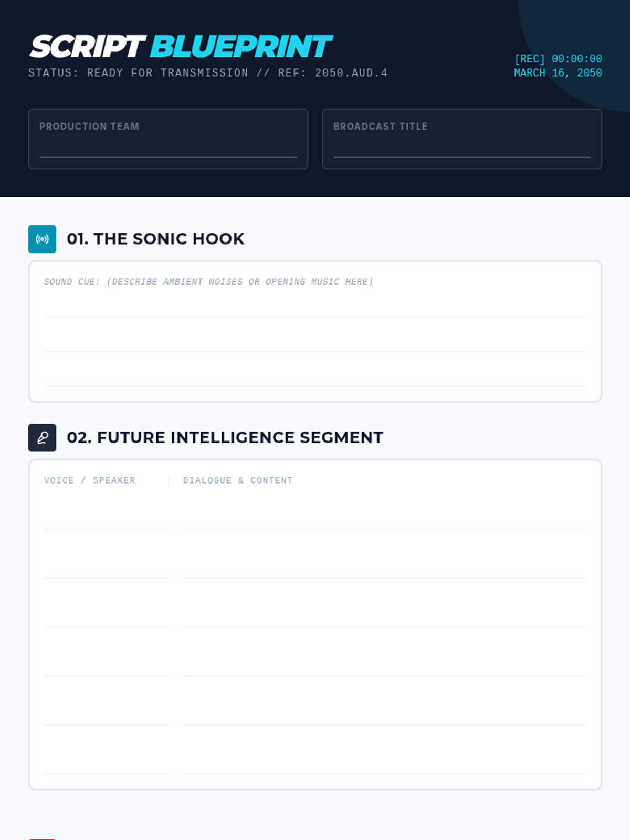The width and height of the screenshot is (630, 840).
Task: Click the last Voice / Speaker entry line
Action: 107,759
